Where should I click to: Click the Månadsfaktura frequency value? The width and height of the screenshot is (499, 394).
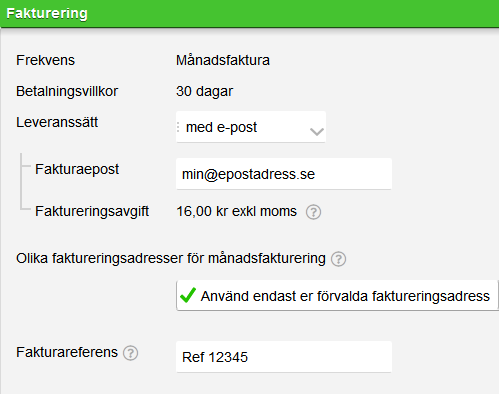(223, 60)
